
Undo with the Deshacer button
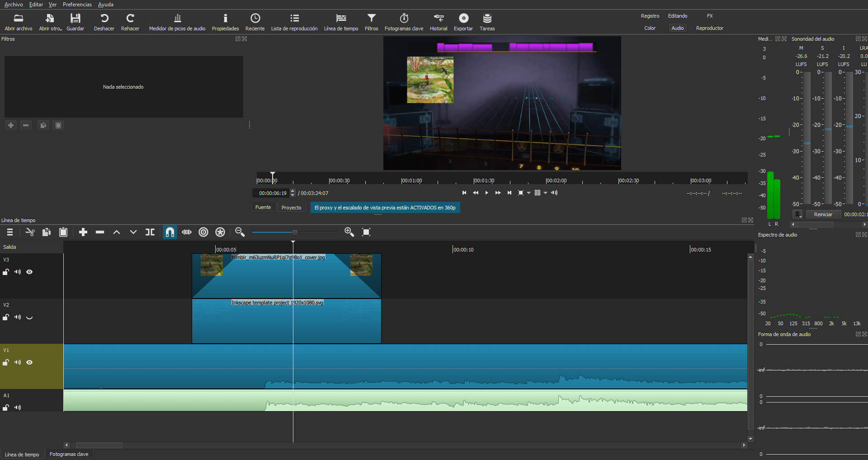pyautogui.click(x=104, y=22)
